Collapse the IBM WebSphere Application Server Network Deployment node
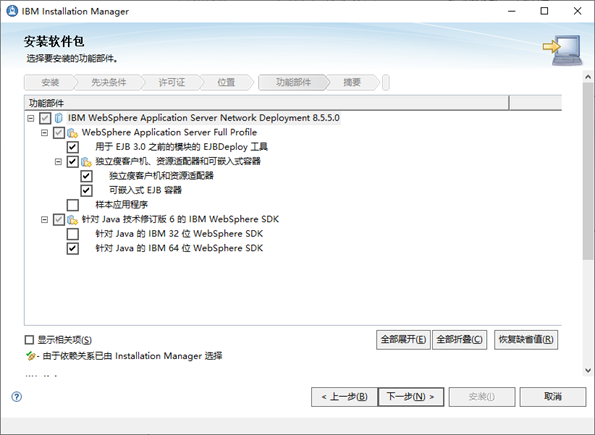Screen dimensions: 595x435 tap(31, 118)
